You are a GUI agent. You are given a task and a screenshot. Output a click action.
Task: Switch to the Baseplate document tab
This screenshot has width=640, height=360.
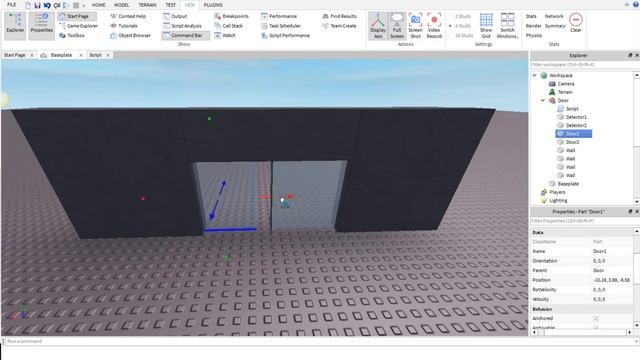click(61, 55)
